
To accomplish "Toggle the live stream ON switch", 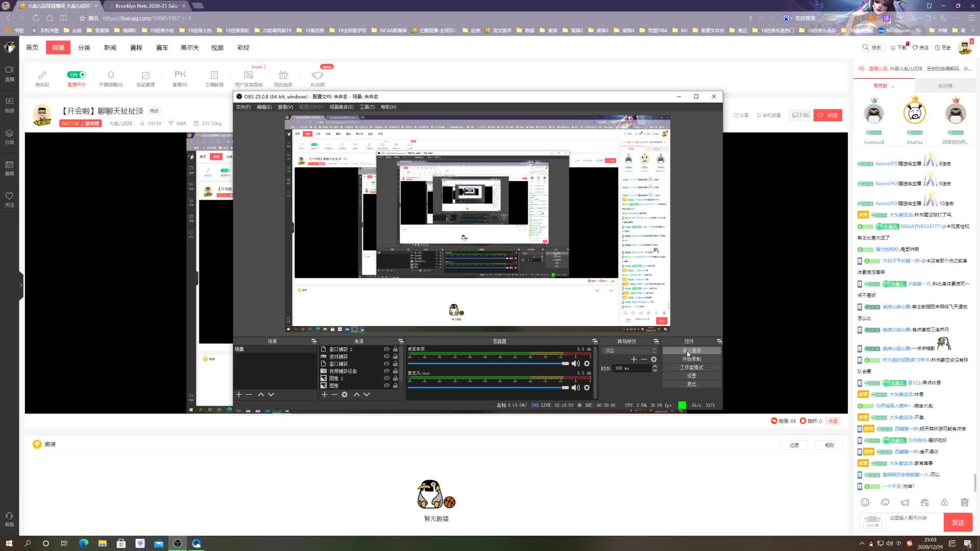I will pos(77,74).
